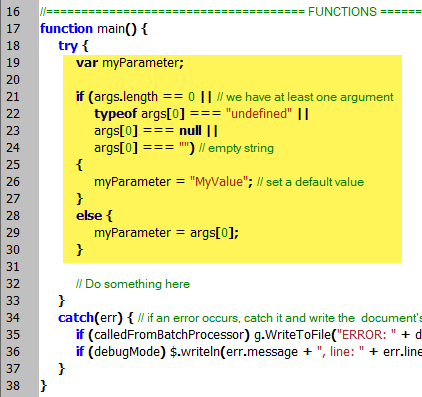This screenshot has width=422, height=397.
Task: Click the "undefined" string literal
Action: [x=259, y=114]
